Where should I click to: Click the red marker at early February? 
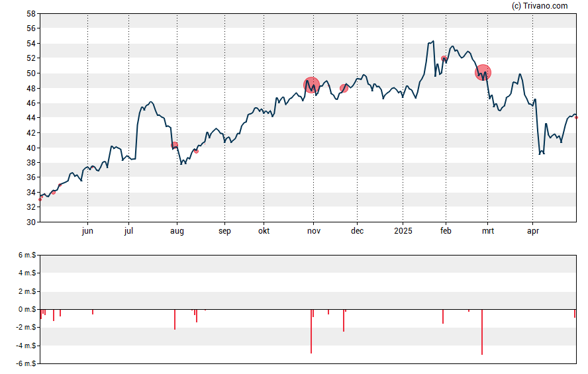click(444, 58)
